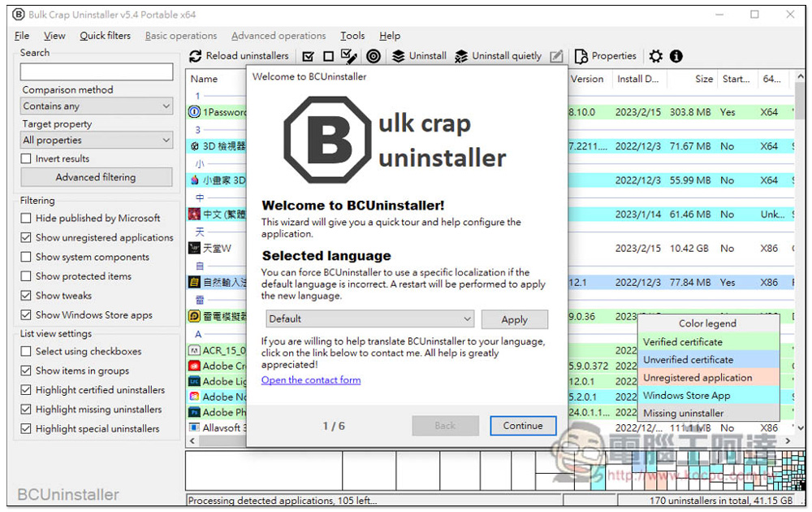Click the 小畫家 3D app icon

click(194, 180)
